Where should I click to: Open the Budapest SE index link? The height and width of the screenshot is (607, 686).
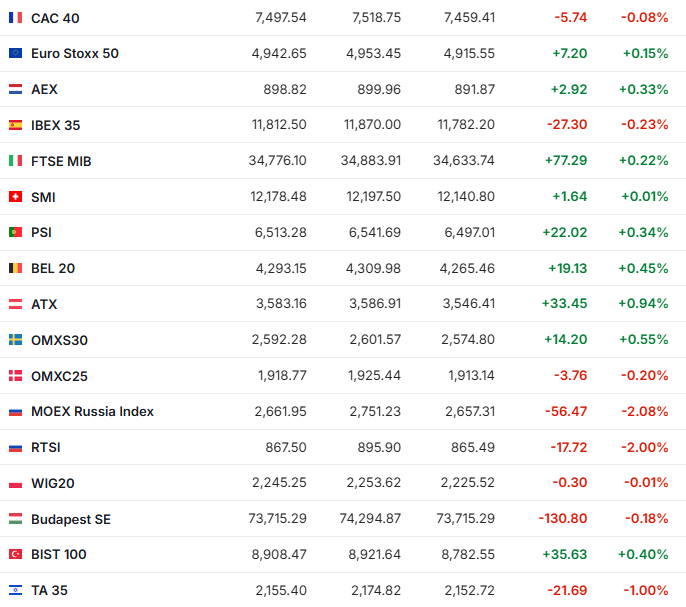pyautogui.click(x=71, y=519)
